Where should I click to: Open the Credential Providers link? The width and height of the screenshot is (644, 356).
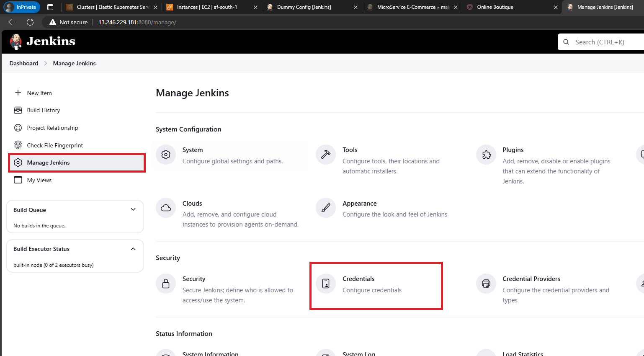click(531, 279)
